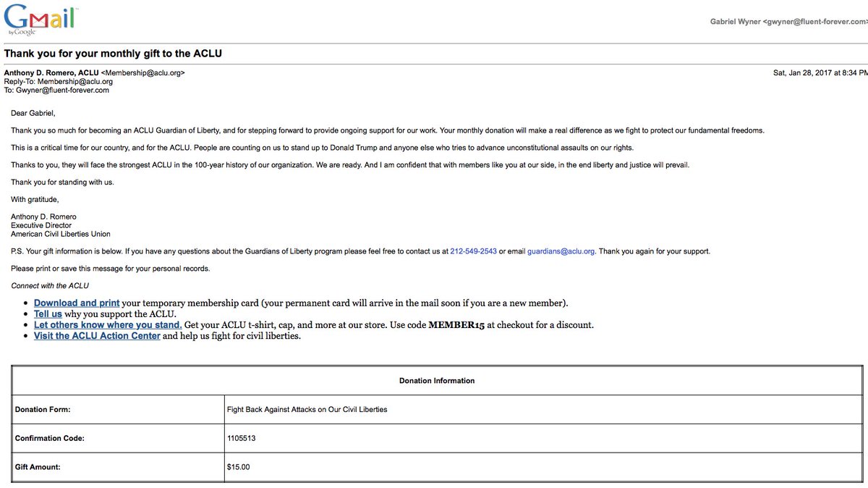Click the To: Gwyner@fluent-forever.com line
This screenshot has width=868, height=488.
(56, 91)
